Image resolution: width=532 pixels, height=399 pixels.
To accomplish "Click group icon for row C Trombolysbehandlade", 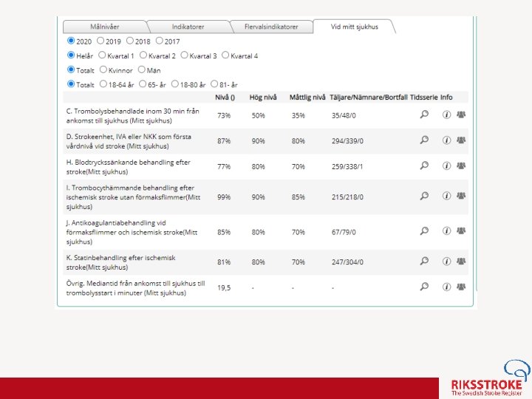I will click(461, 115).
